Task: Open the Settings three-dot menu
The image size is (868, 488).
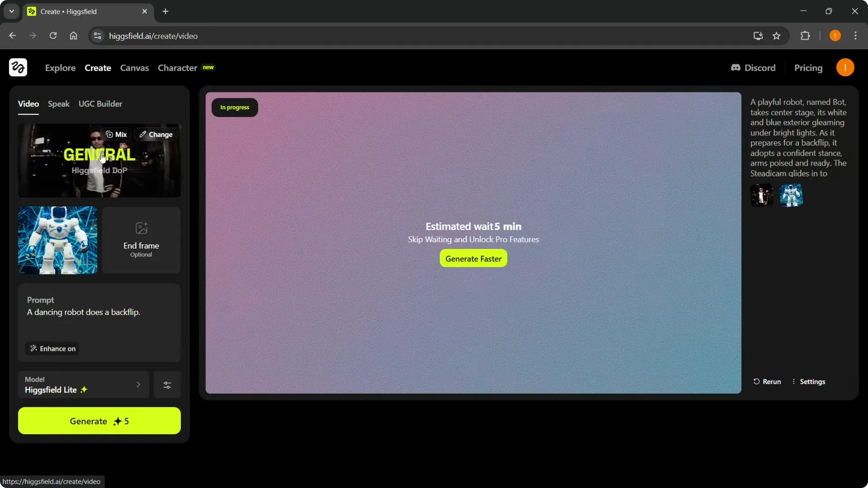Action: pos(793,381)
